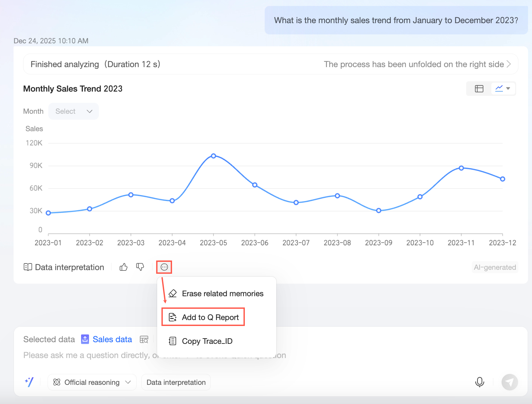Open the Month Select dropdown
The image size is (532, 404).
pos(73,111)
